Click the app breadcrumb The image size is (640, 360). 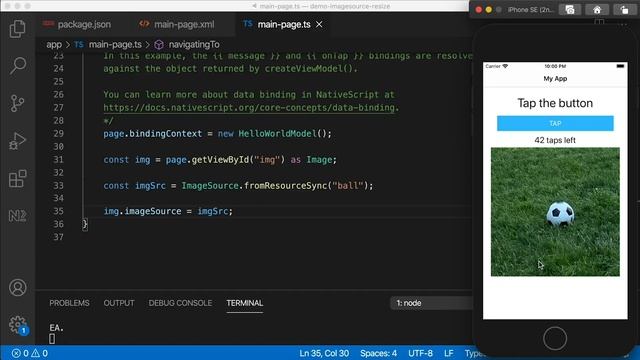[54, 44]
